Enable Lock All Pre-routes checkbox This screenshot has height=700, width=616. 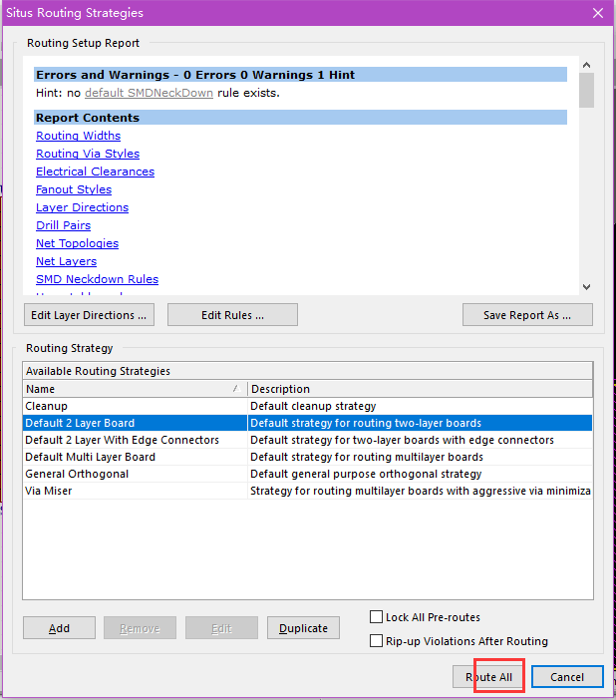point(377,617)
